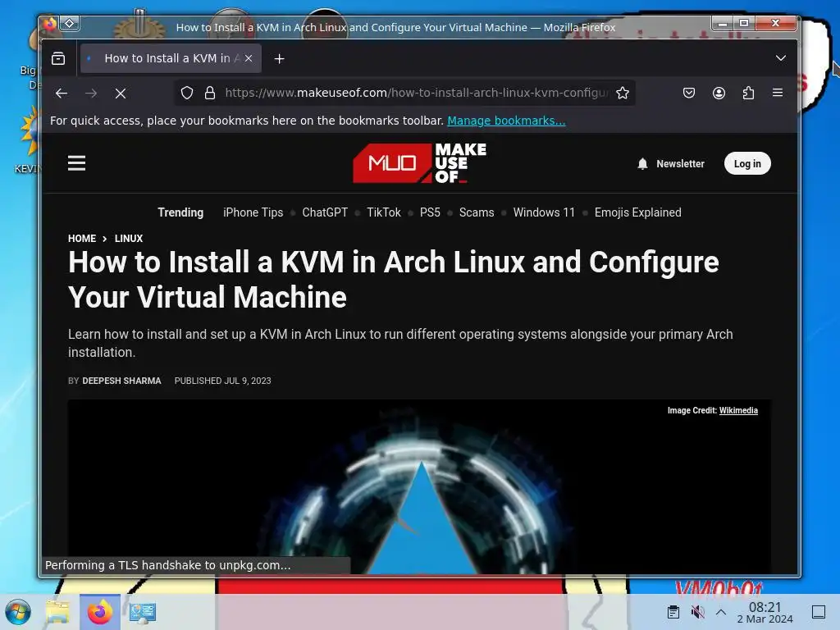Open PS5 trending topic
The width and height of the screenshot is (840, 630).
pyautogui.click(x=430, y=212)
